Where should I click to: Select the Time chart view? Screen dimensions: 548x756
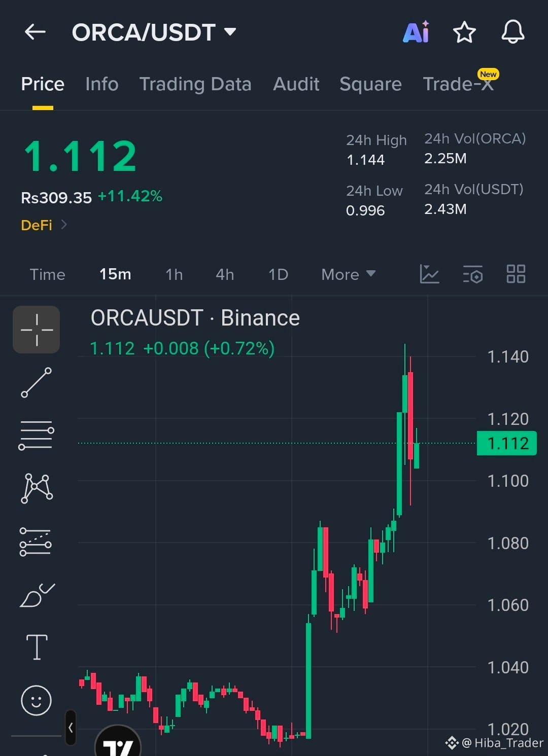click(48, 274)
